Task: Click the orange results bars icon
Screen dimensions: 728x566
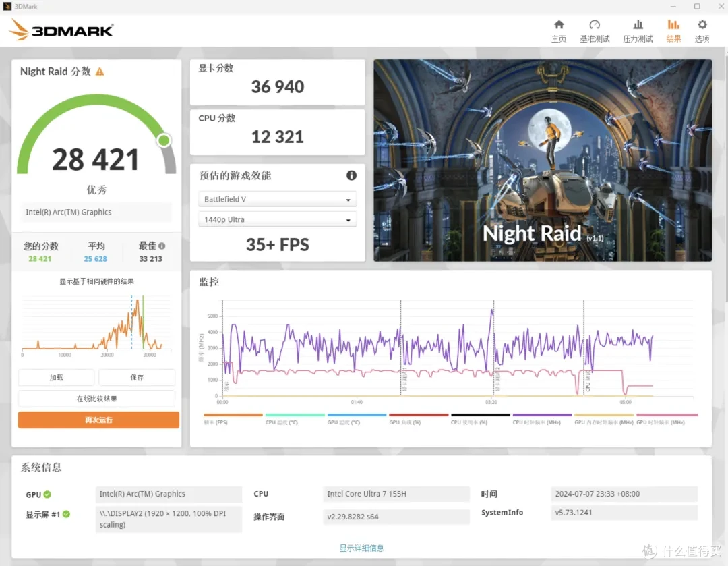Action: 673,25
